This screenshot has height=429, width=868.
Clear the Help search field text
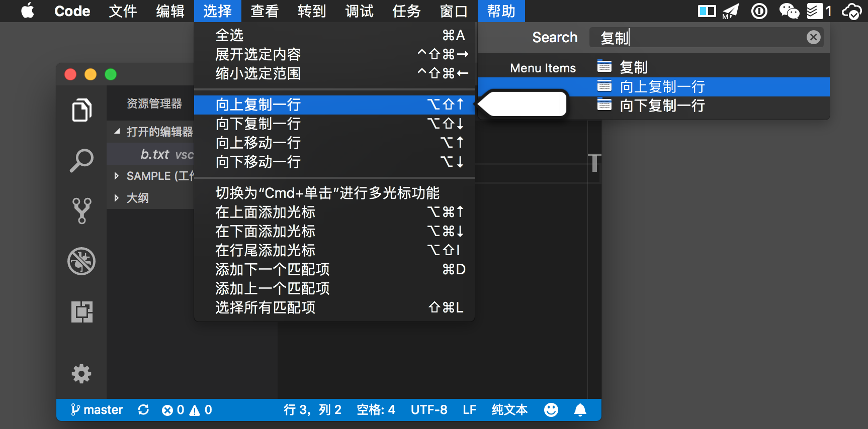tap(813, 37)
